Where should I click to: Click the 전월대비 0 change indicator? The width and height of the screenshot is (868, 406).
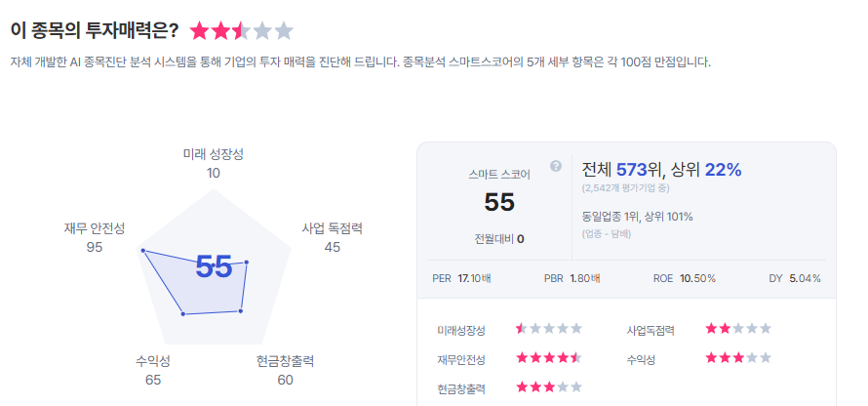[499, 238]
